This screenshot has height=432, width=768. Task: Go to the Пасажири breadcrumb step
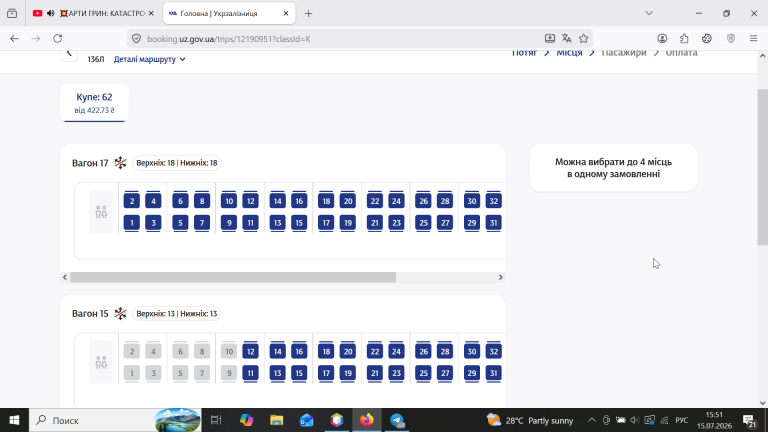(624, 53)
